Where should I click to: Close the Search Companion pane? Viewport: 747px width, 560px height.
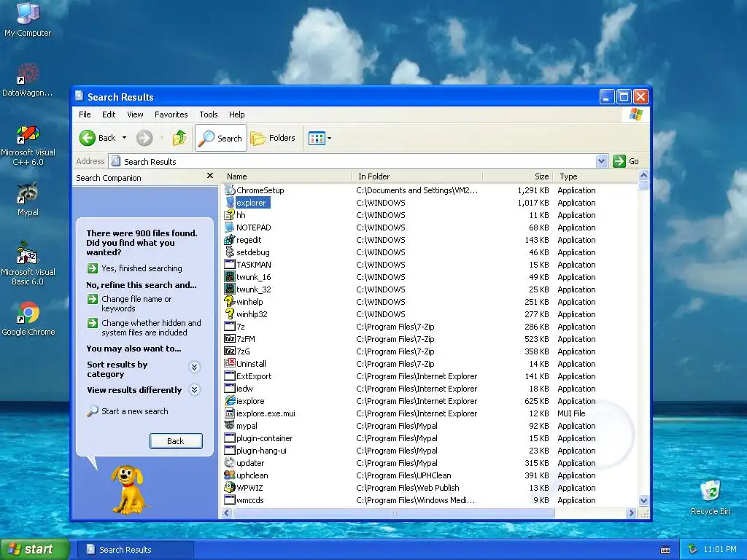209,176
